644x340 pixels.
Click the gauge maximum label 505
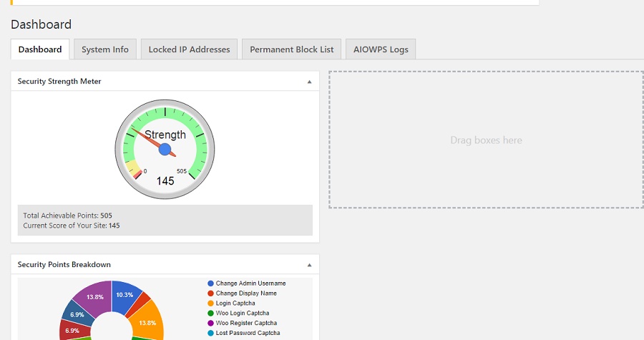pyautogui.click(x=182, y=171)
